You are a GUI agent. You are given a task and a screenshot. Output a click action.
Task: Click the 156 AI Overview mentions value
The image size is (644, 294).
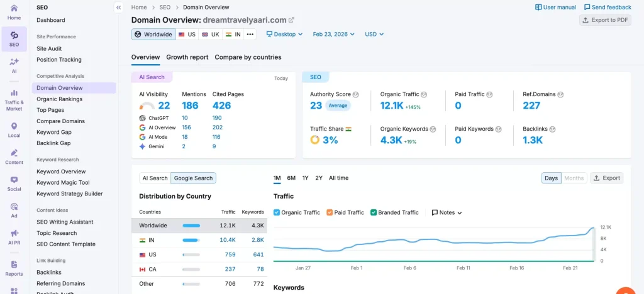pos(186,128)
